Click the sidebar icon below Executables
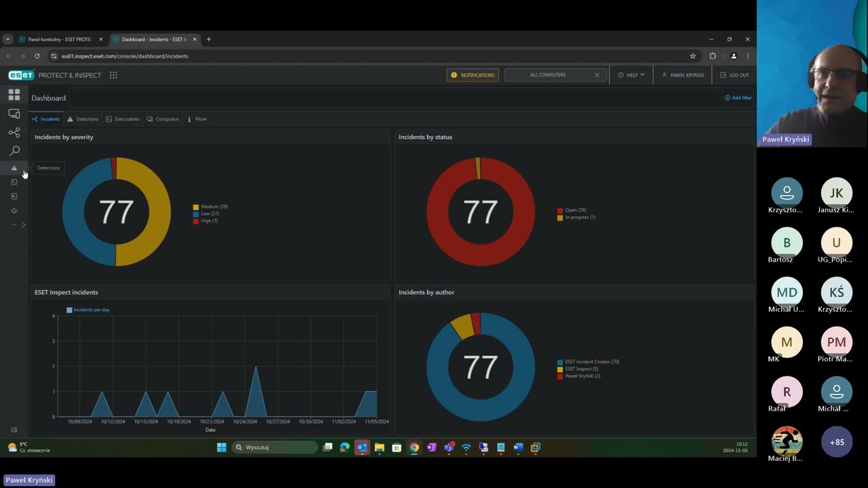The height and width of the screenshot is (488, 868). coord(14,197)
